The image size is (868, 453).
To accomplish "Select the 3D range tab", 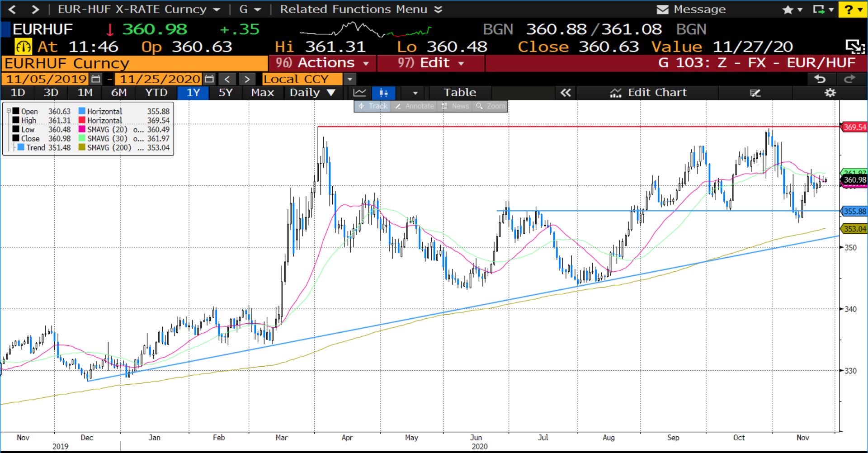I will point(51,93).
